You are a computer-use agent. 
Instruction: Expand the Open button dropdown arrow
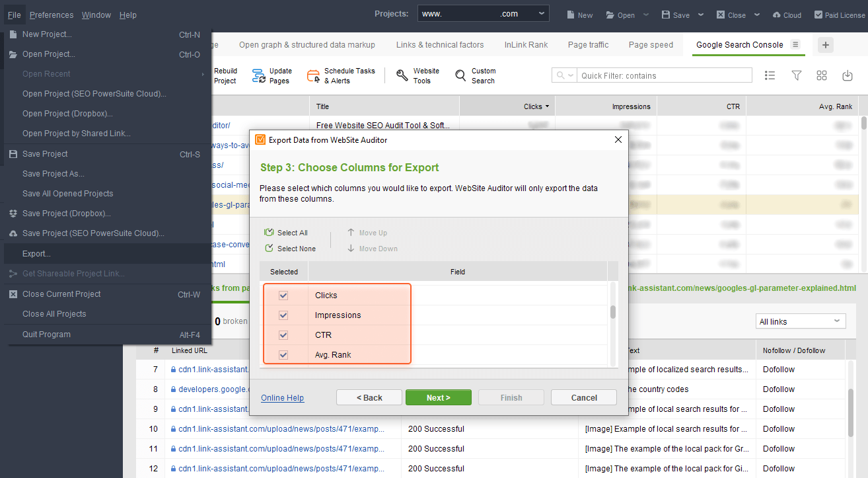click(646, 15)
